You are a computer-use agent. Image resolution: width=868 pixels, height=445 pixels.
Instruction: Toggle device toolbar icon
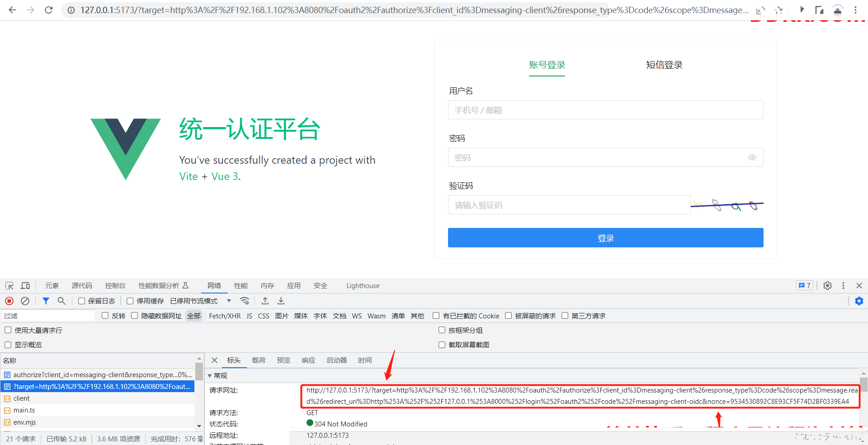point(25,286)
